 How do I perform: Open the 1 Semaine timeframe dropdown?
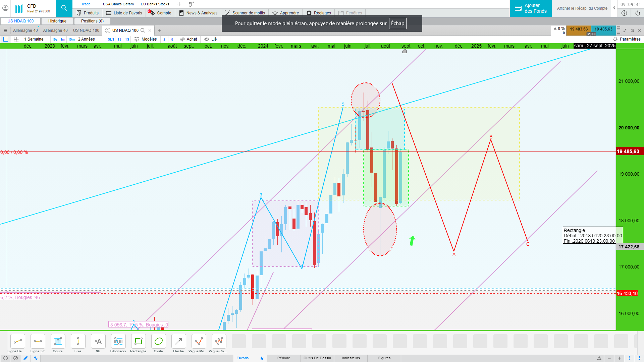34,39
